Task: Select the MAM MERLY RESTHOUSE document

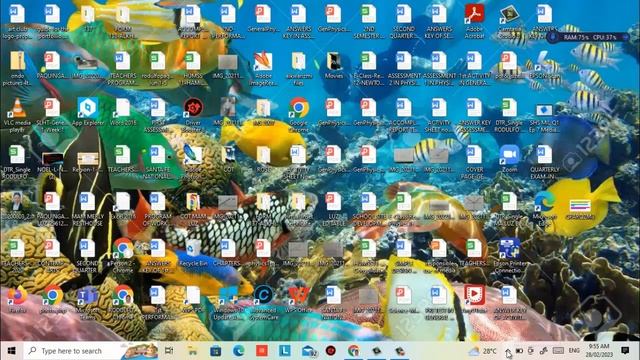Action: click(87, 209)
